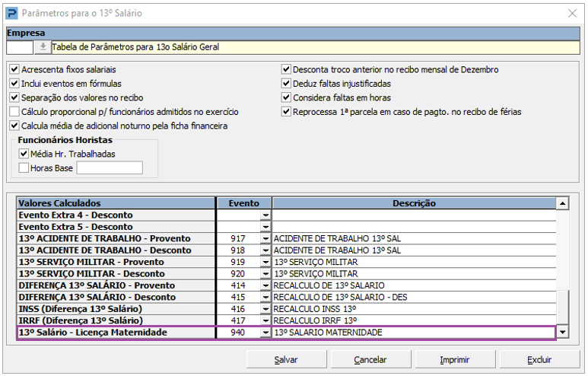Image resolution: width=588 pixels, height=376 pixels.
Task: Click the Empresa lookup download-arrow icon
Action: (x=43, y=47)
